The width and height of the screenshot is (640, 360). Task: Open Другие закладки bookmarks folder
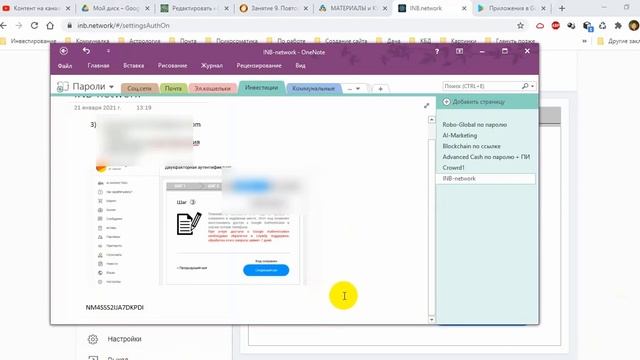tap(618, 41)
